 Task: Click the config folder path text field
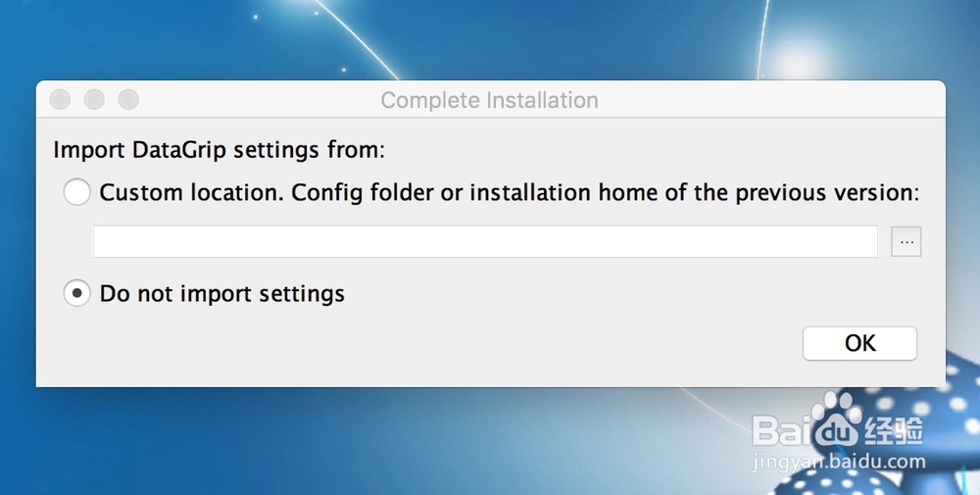click(485, 242)
